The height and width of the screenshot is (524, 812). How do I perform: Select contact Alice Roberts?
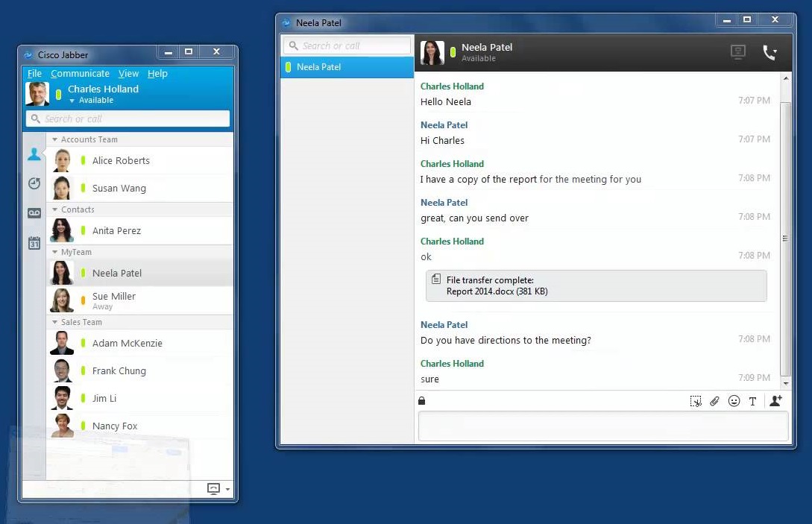tap(140, 160)
